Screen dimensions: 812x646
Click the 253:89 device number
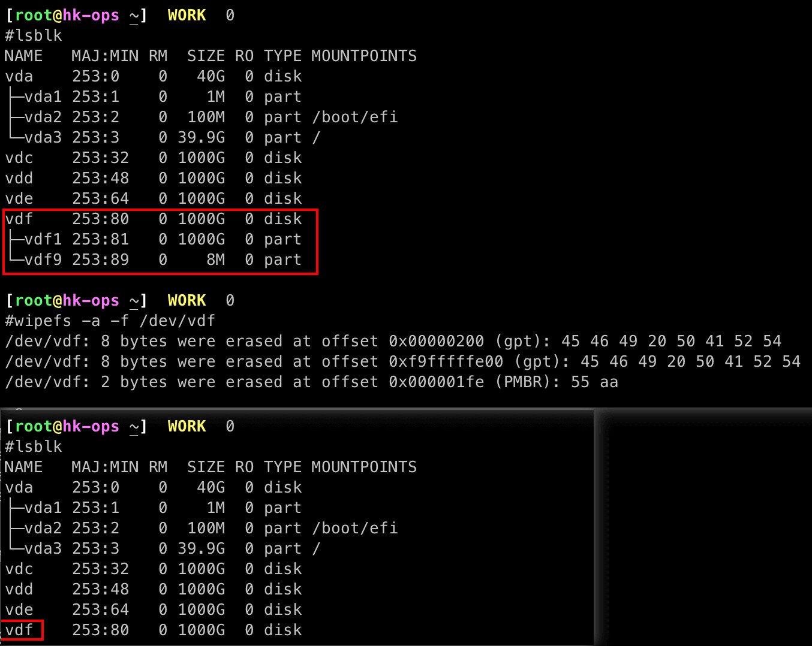click(100, 260)
